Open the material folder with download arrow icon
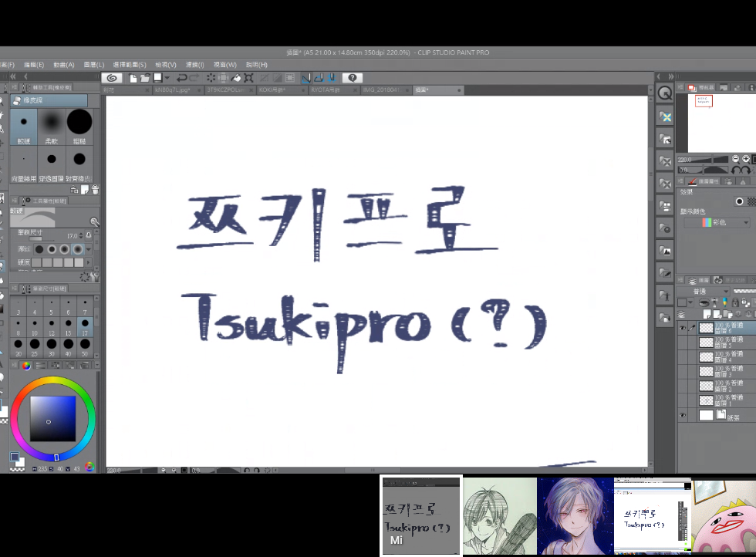The width and height of the screenshot is (756, 557). click(665, 317)
